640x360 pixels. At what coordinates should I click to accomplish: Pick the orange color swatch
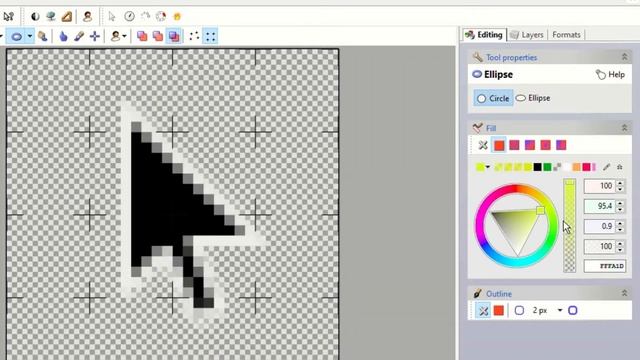576,167
